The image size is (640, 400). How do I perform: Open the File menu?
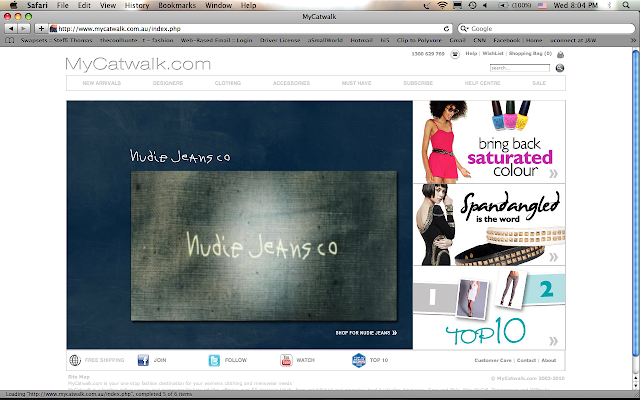click(62, 5)
